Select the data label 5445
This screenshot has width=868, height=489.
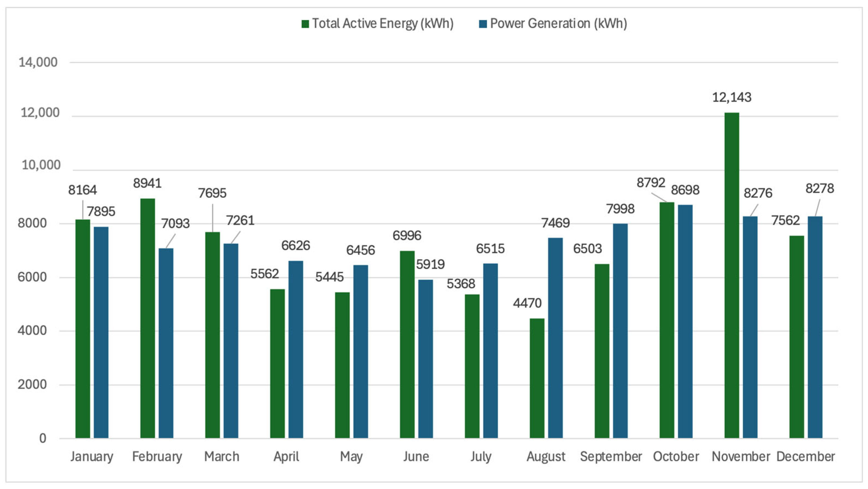330,277
